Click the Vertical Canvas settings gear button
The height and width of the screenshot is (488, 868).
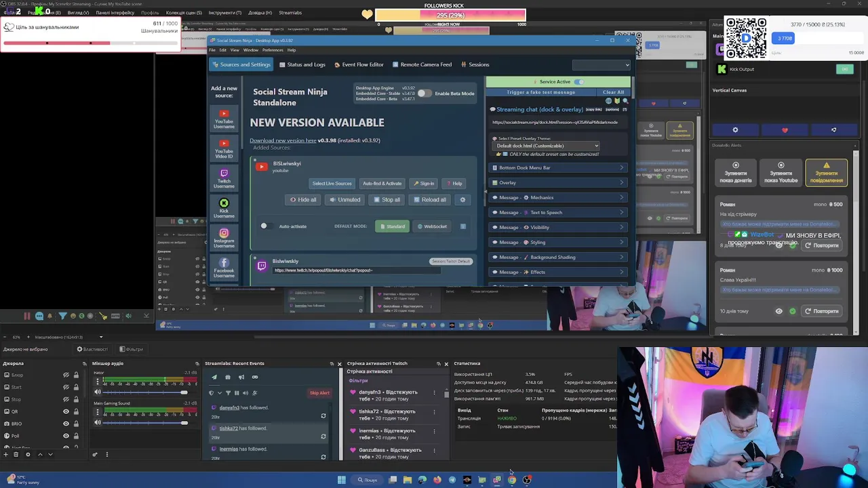pyautogui.click(x=735, y=130)
